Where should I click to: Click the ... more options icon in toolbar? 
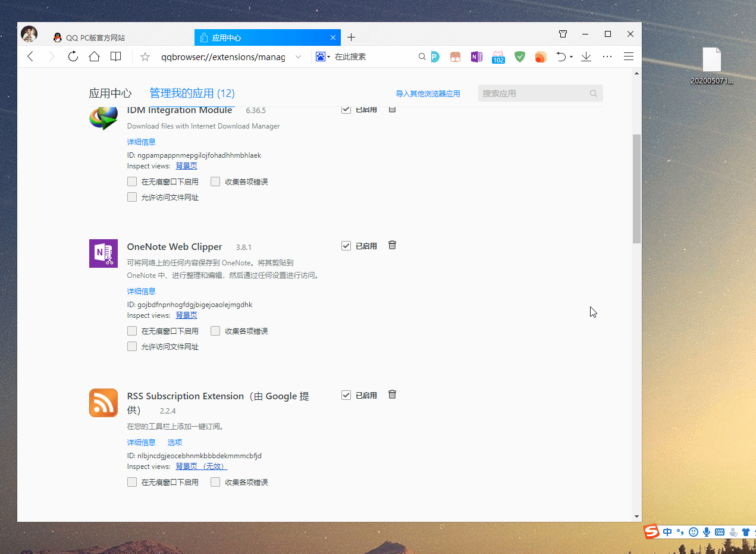click(x=607, y=57)
